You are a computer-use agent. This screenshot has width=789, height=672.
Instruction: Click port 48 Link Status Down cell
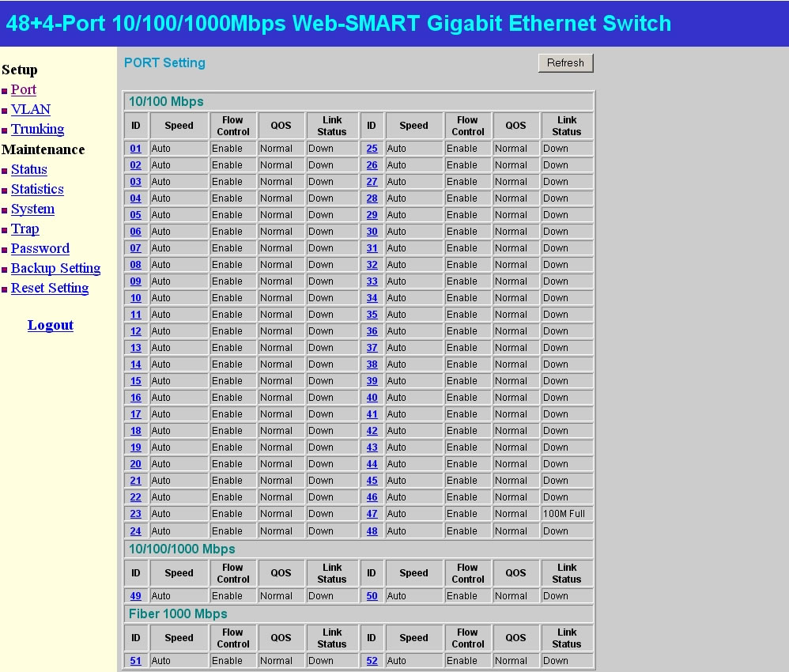click(567, 531)
